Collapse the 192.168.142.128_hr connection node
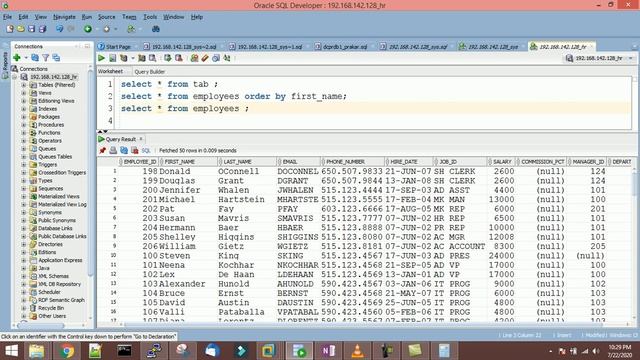 point(15,77)
